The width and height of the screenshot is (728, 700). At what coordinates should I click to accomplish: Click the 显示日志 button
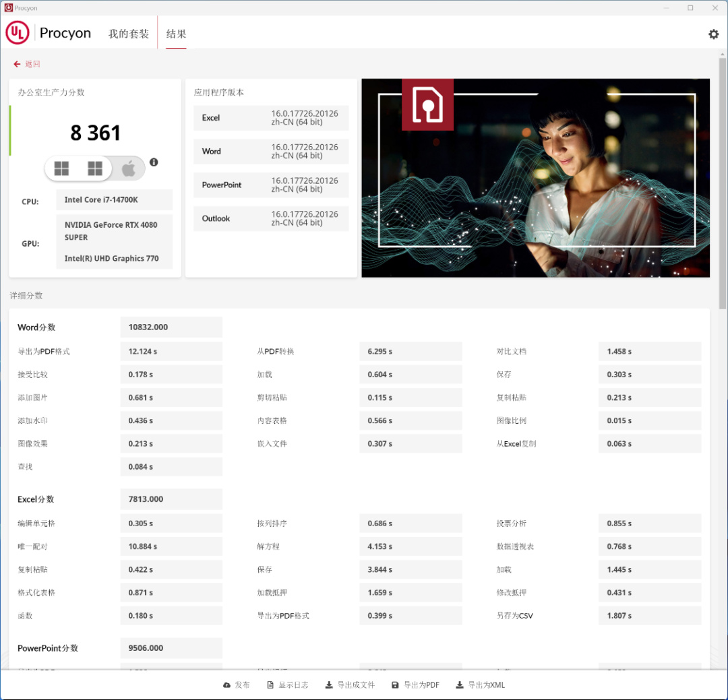(287, 685)
